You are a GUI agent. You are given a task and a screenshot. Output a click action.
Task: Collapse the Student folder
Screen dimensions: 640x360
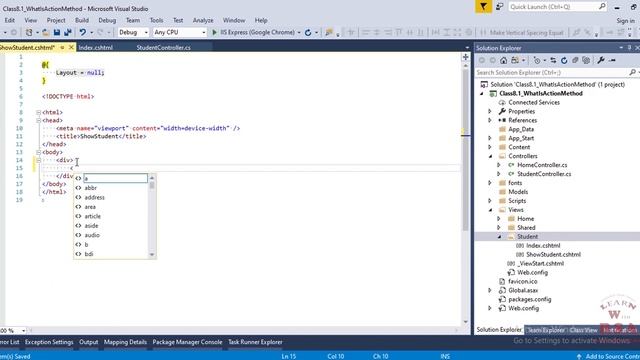(499, 237)
